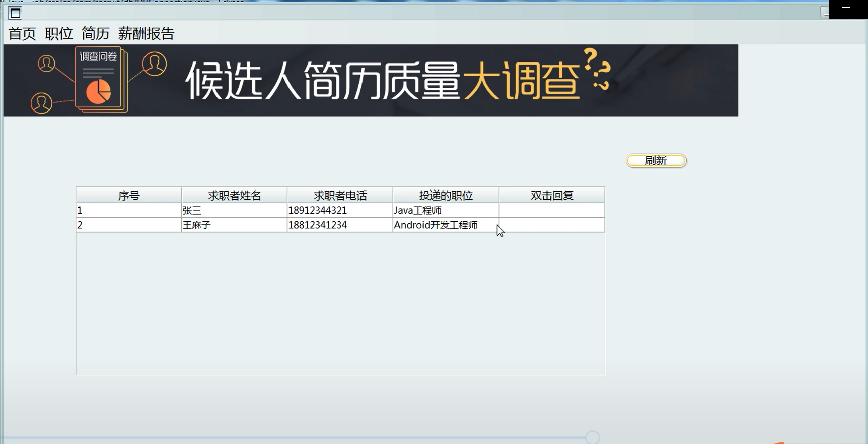Screen dimensions: 868x444
Task: Click the window icon at top-left of title bar
Action: tap(15, 13)
